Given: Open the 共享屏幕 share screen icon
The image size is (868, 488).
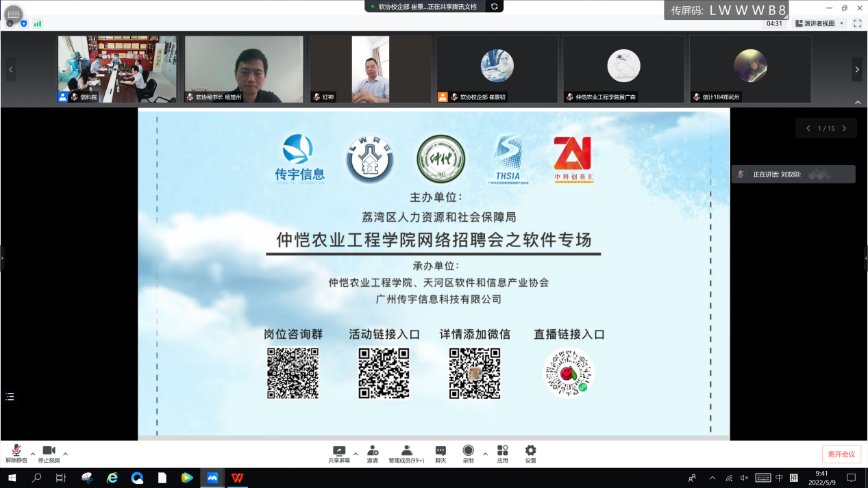Looking at the screenshot, I should pyautogui.click(x=338, y=453).
